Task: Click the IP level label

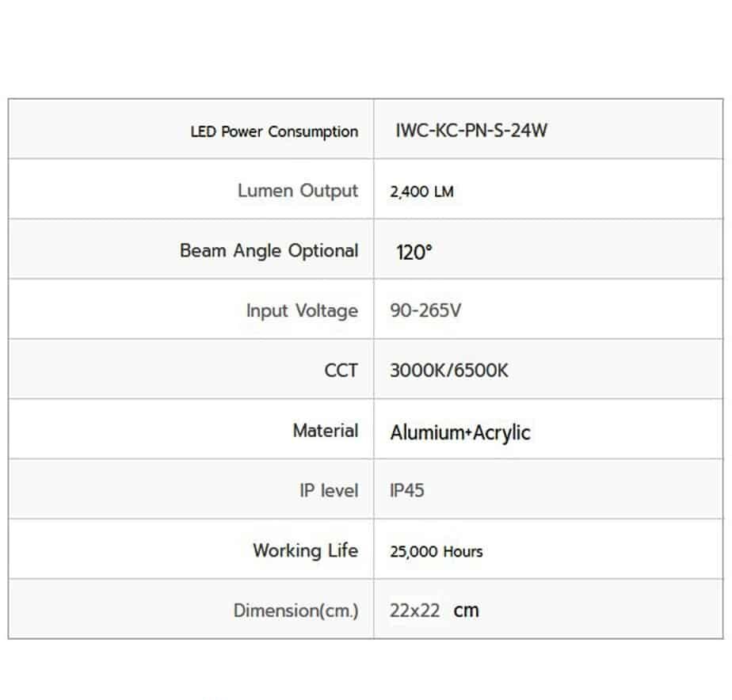Action: [328, 491]
